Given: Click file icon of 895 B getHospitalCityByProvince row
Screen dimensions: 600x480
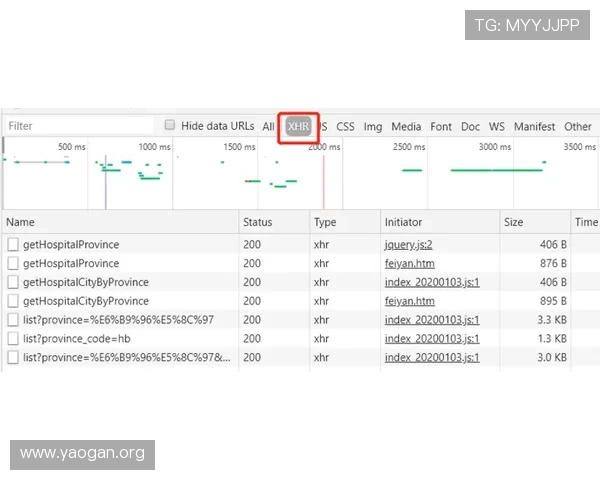Looking at the screenshot, I should pos(13,301).
